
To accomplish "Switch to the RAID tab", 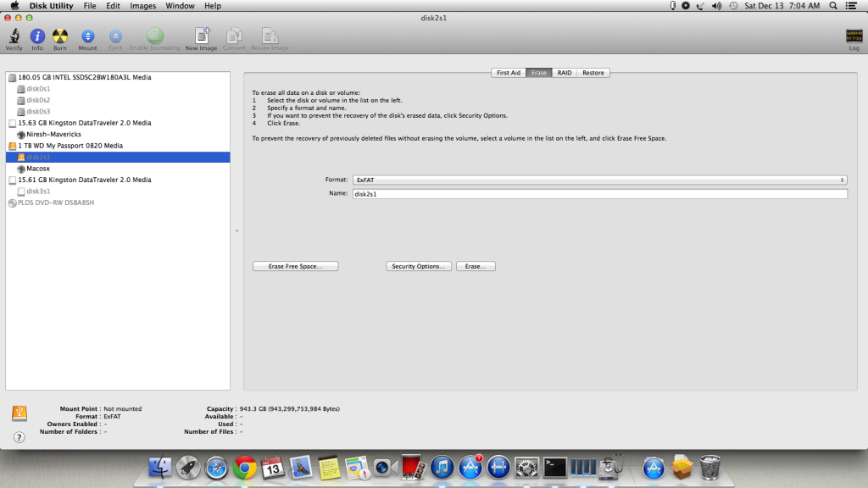I will pos(564,73).
